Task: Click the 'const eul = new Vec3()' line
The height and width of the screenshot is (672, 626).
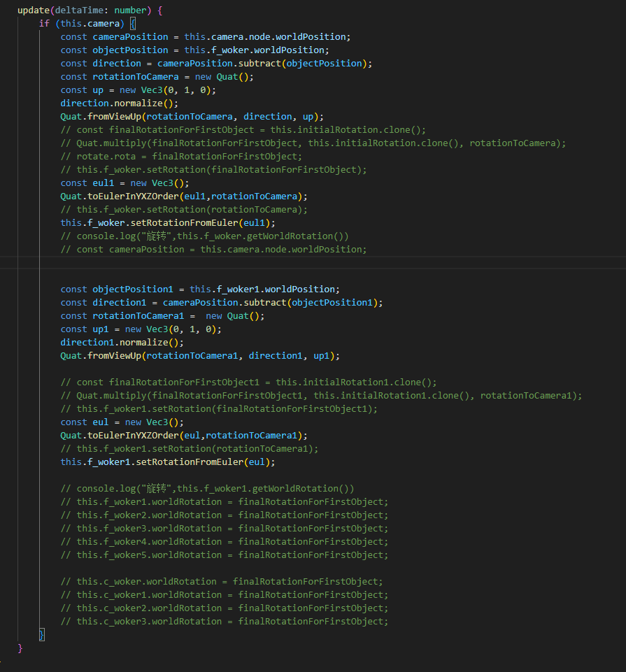Action: pos(122,422)
